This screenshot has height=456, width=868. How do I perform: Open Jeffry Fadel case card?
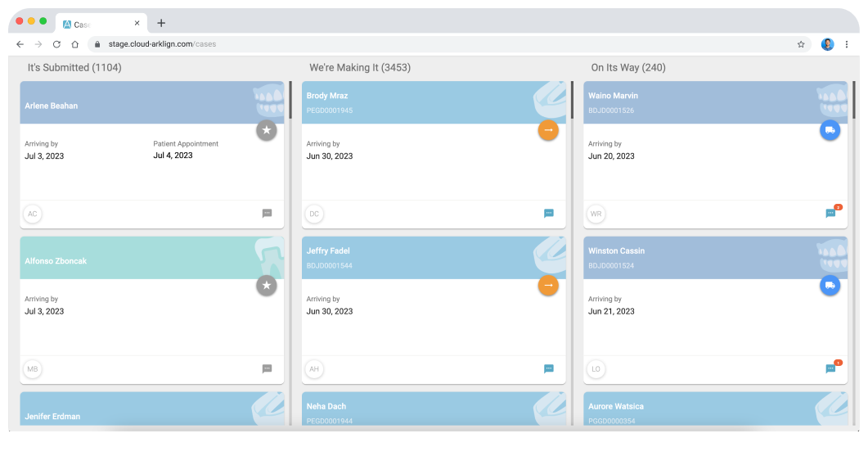click(x=434, y=309)
